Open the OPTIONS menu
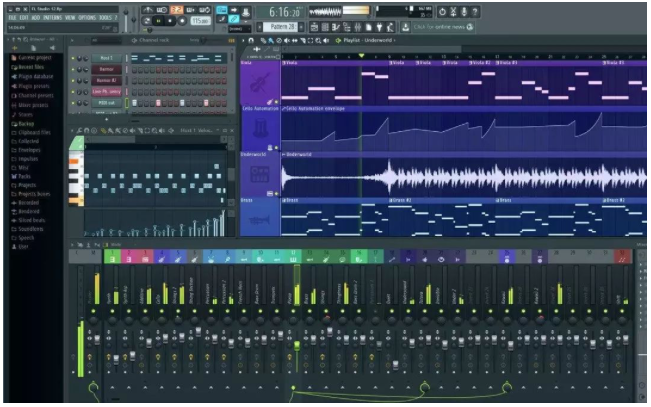 coord(87,18)
